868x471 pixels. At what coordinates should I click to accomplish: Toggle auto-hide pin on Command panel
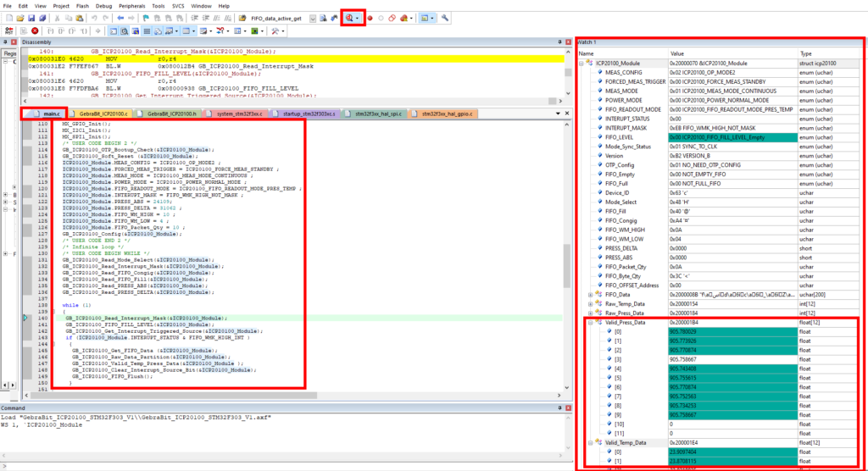click(559, 408)
